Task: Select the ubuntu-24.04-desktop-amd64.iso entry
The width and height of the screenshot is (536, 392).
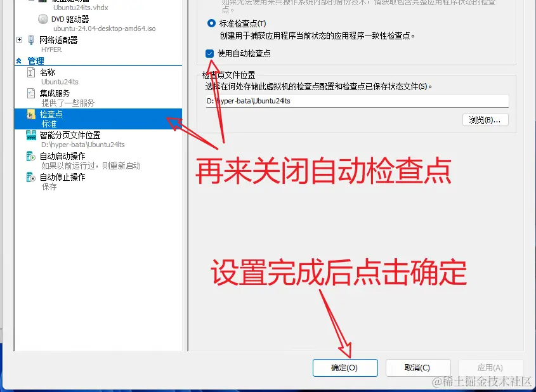Action: click(104, 29)
